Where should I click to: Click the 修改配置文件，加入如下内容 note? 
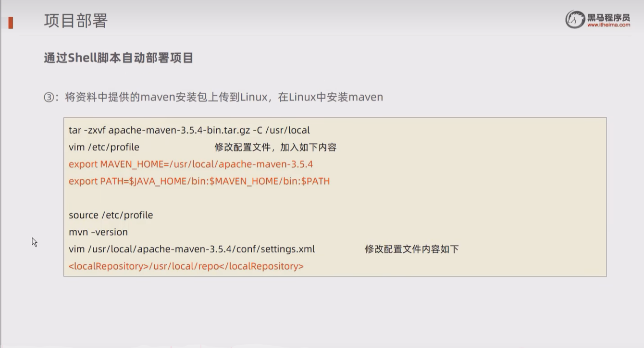coord(275,147)
